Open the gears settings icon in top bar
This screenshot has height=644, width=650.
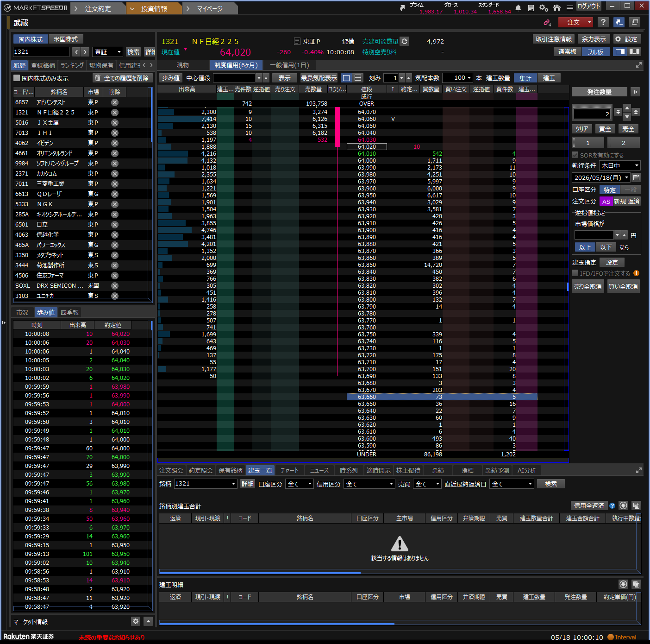(x=544, y=8)
